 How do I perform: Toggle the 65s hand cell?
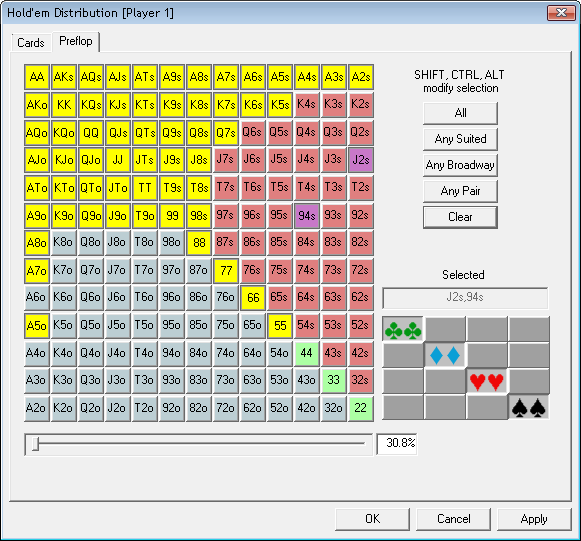click(x=280, y=298)
